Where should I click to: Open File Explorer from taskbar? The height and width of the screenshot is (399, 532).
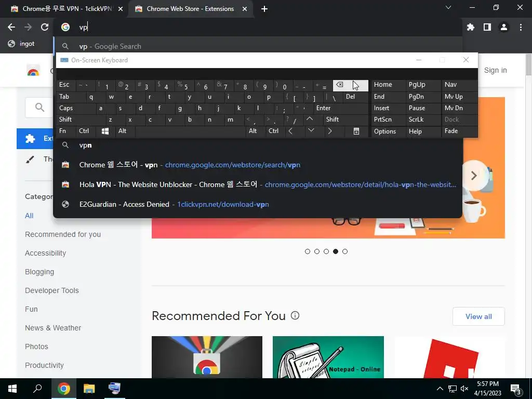(89, 389)
